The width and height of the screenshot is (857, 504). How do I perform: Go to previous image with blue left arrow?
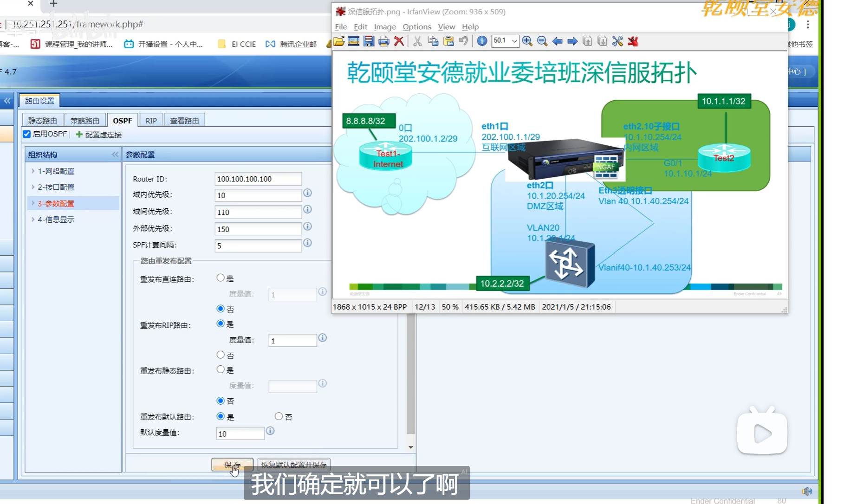click(x=558, y=41)
